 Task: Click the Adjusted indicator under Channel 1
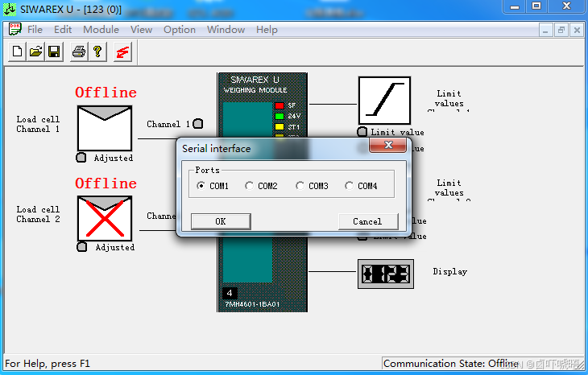(x=81, y=158)
